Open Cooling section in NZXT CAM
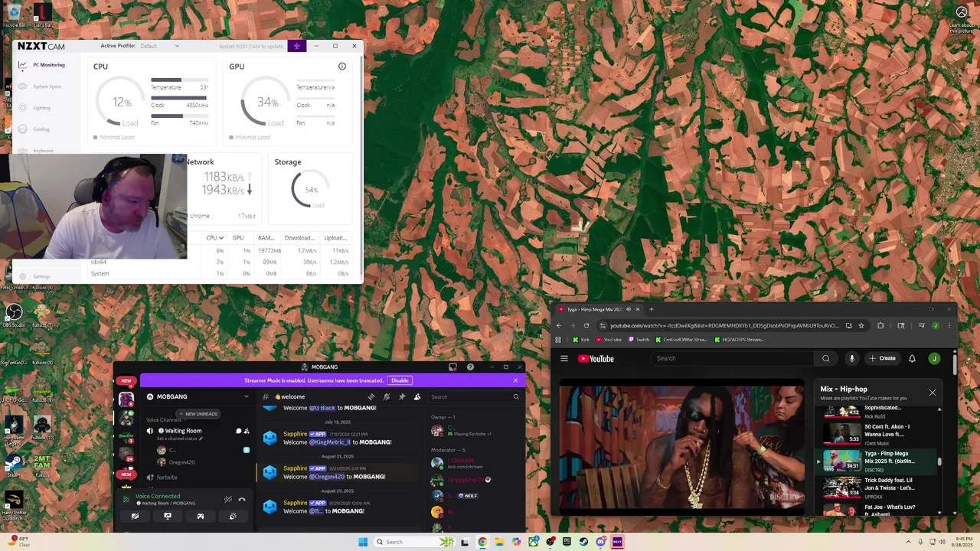 point(34,129)
